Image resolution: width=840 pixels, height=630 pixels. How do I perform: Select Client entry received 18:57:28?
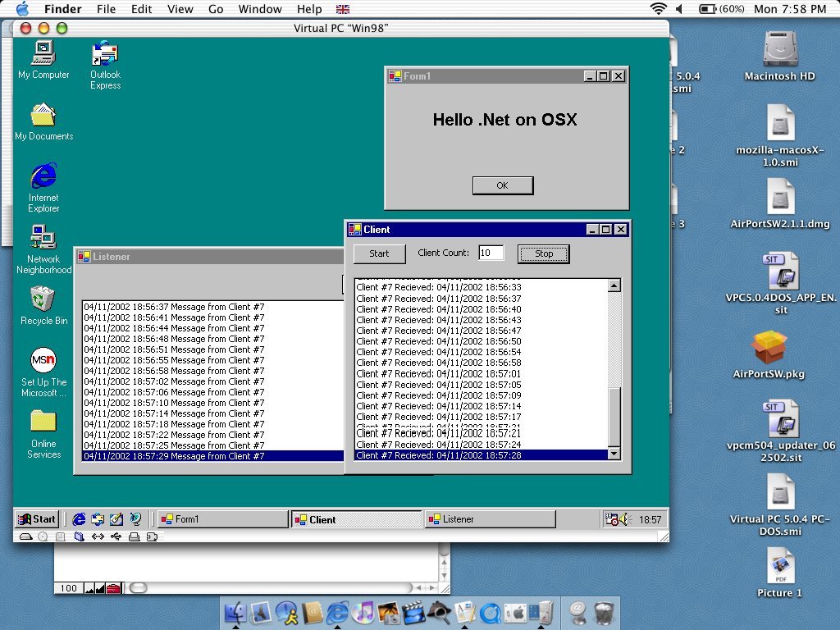pyautogui.click(x=481, y=455)
